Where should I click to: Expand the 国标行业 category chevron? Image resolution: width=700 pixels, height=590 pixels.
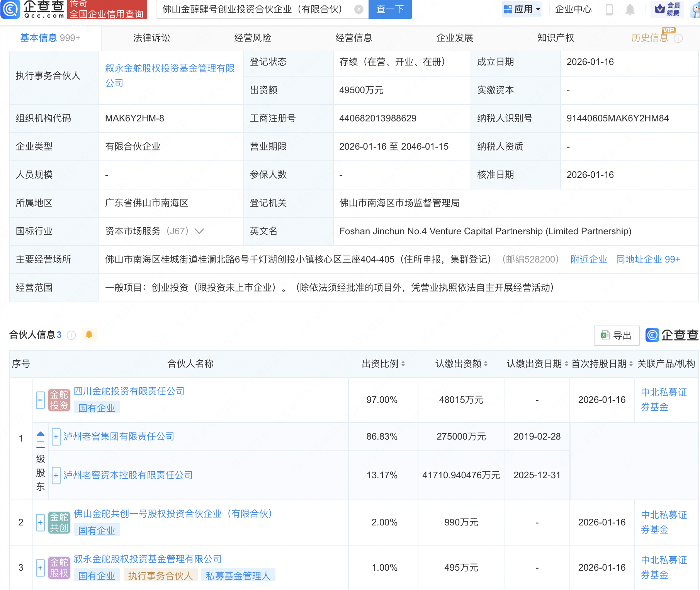(199, 231)
